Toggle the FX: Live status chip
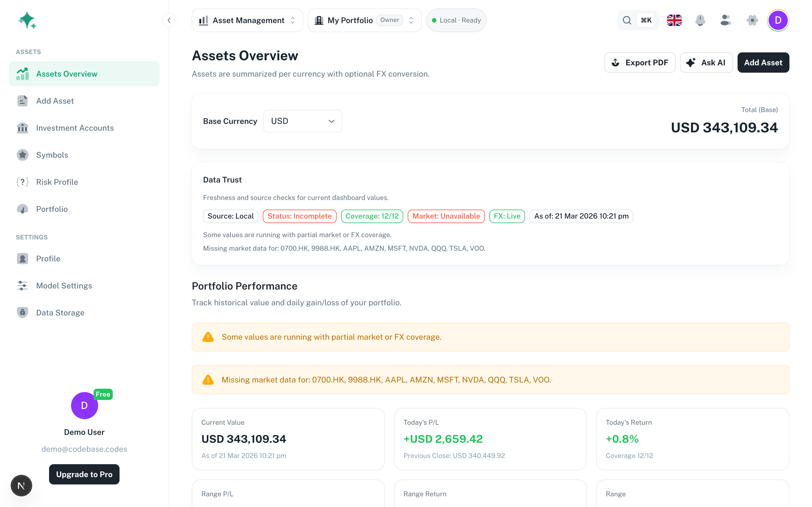812x507 pixels. coord(507,216)
